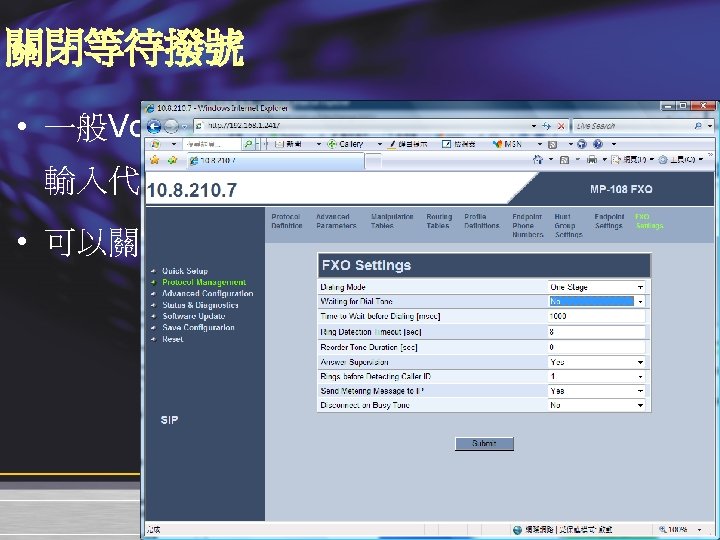Image resolution: width=720 pixels, height=540 pixels.
Task: Open the Endpoint Phone Numbers tab
Action: tap(528, 225)
